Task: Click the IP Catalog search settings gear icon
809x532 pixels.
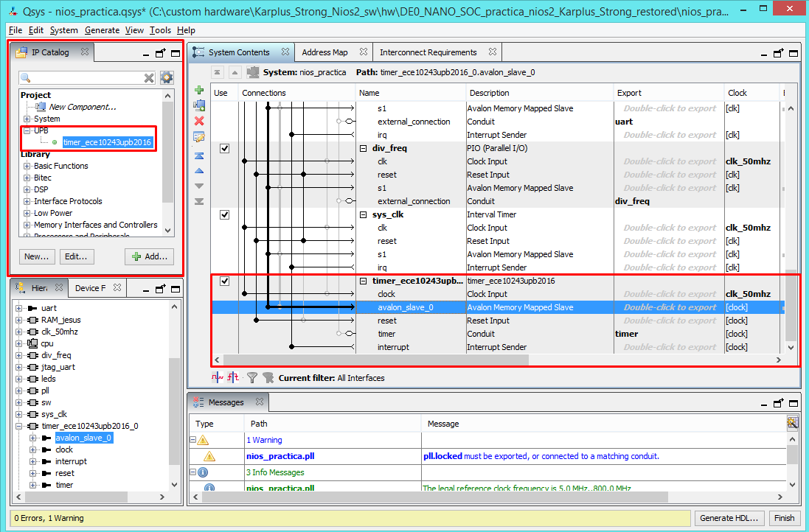Action: coord(167,78)
